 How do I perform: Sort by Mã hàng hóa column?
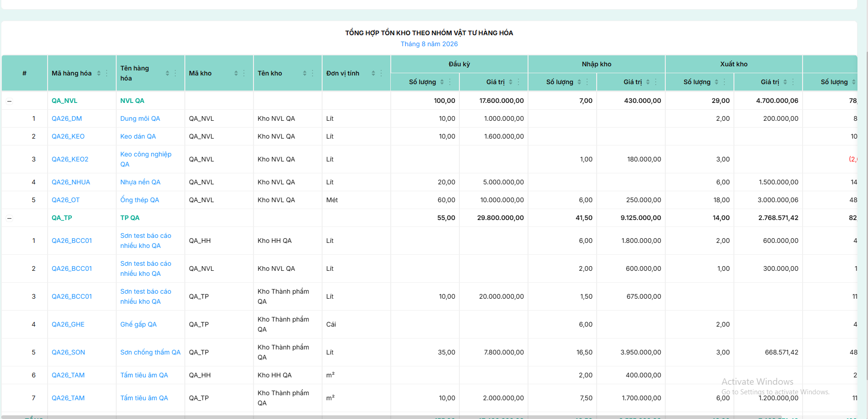[x=99, y=73]
